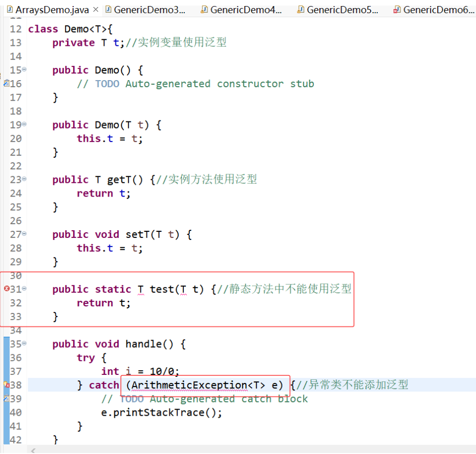Viewport: 476px width, 454px height.
Task: Click 'e.printStackTrace();' on line 40
Action: [162, 413]
